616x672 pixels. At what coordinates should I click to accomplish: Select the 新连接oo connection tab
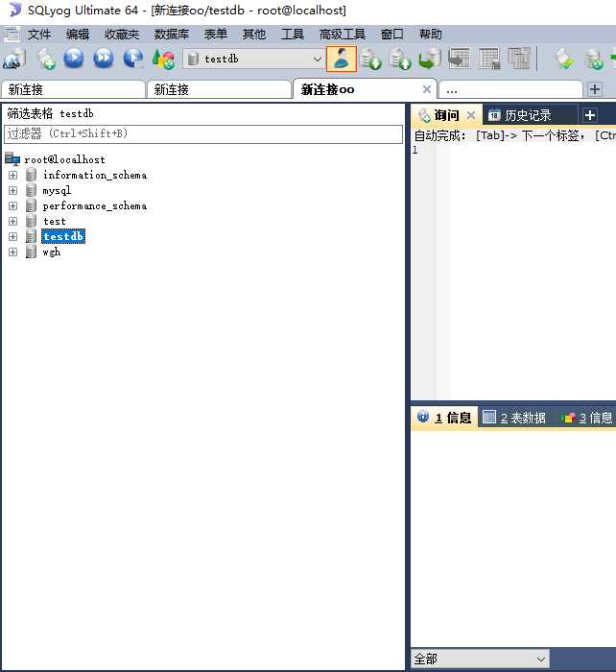click(364, 89)
